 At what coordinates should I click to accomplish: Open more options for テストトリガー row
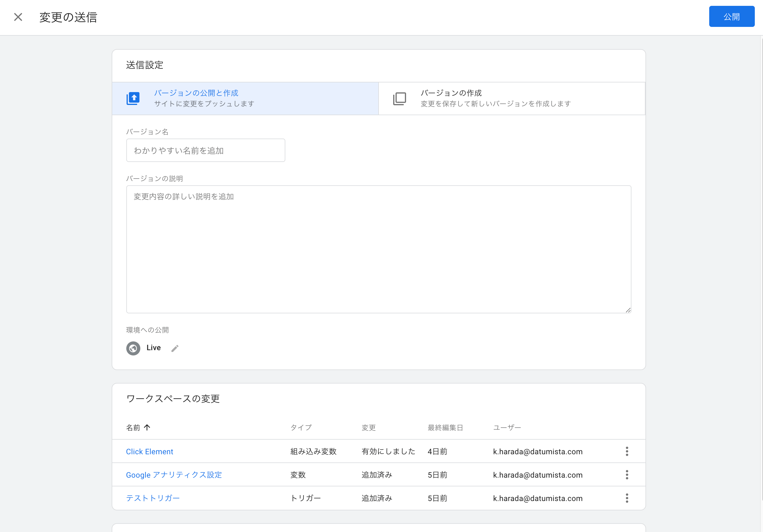tap(627, 498)
